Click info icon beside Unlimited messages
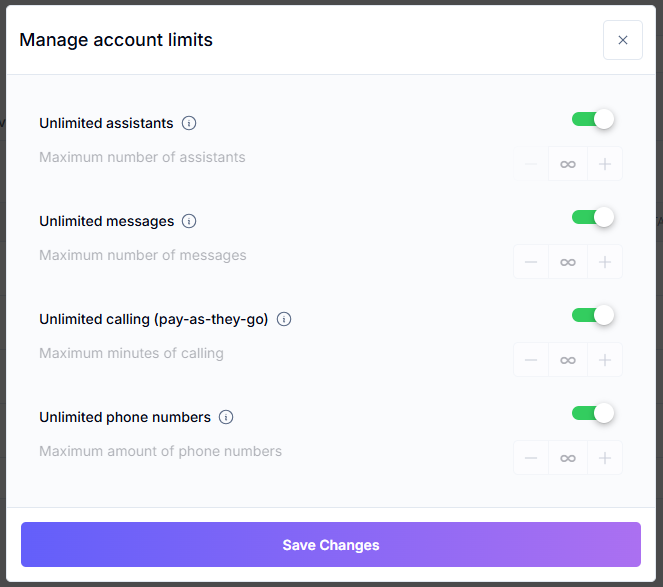The width and height of the screenshot is (663, 587). (189, 221)
